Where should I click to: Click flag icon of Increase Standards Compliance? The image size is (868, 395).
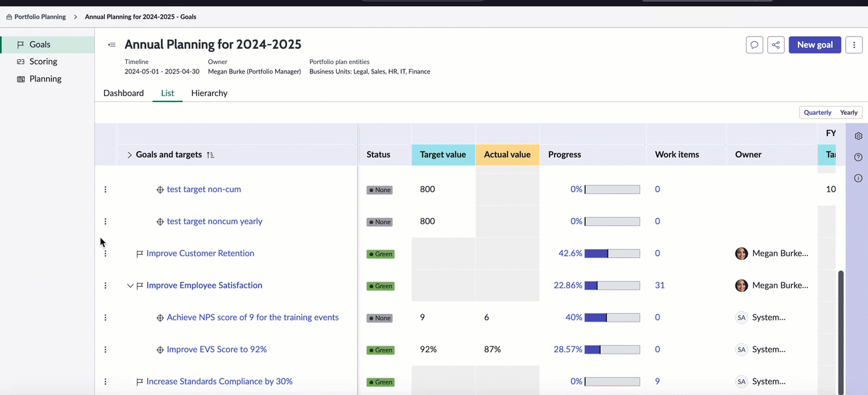[x=140, y=382]
